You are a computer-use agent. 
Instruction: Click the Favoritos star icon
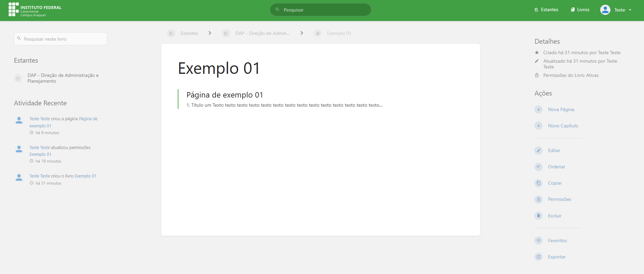pos(538,240)
